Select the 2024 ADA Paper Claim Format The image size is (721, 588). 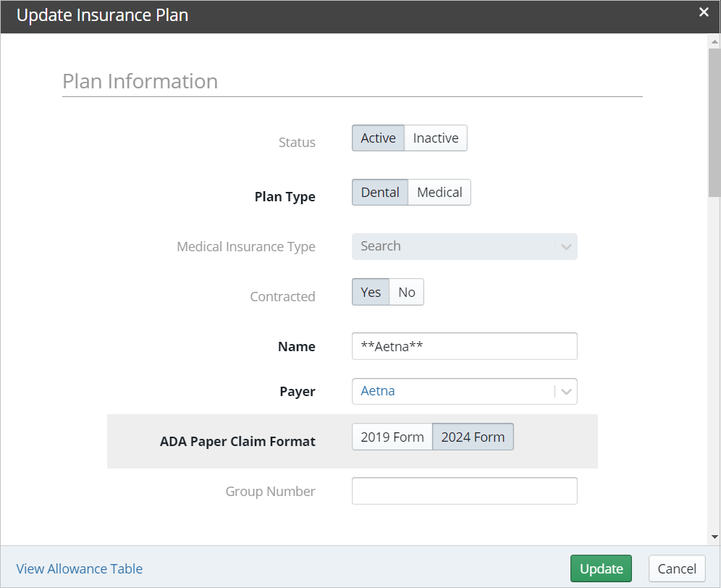[473, 437]
